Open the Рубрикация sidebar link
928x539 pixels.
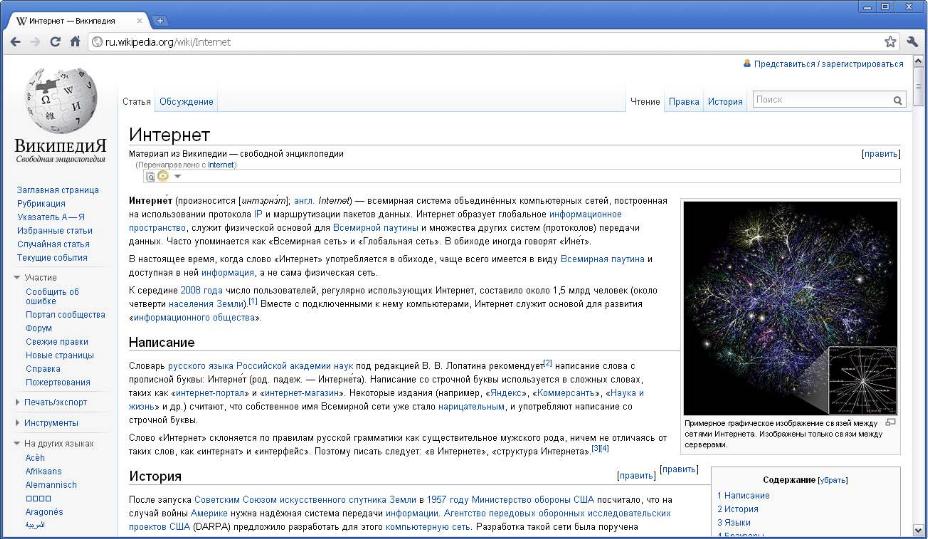click(x=41, y=204)
